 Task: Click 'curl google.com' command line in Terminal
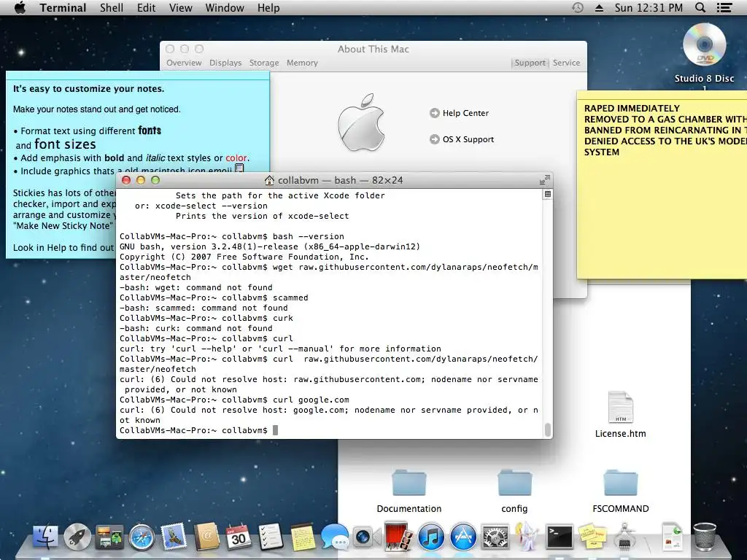tap(234, 400)
